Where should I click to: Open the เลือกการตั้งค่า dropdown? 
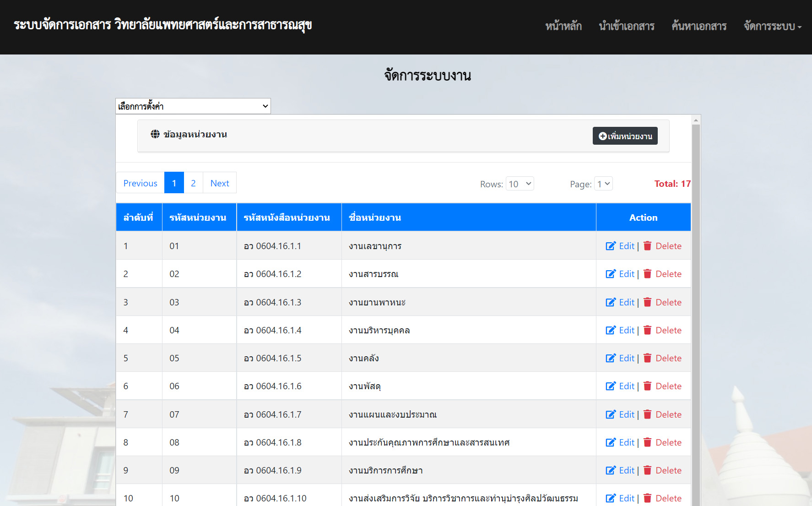[x=193, y=106]
